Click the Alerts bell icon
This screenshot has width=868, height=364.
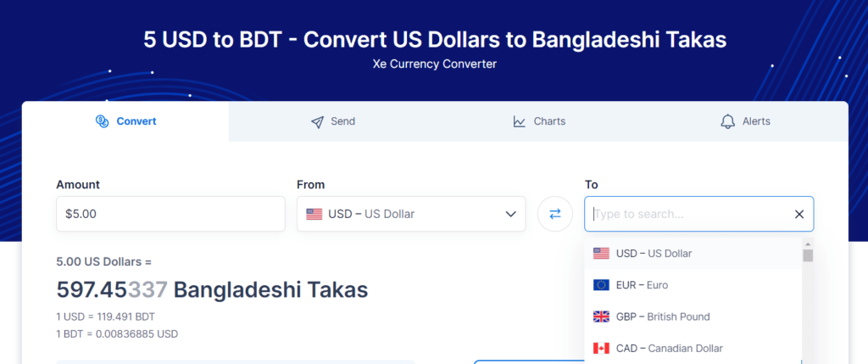click(x=728, y=121)
